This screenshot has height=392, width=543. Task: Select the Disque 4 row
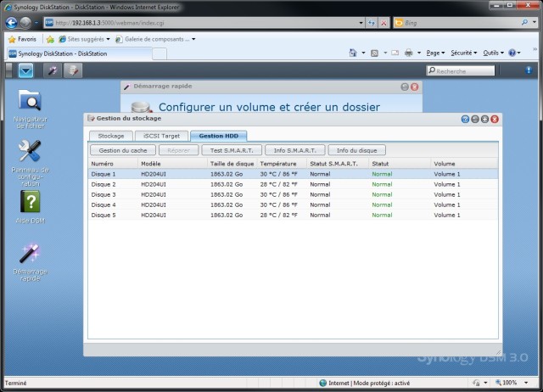point(293,204)
